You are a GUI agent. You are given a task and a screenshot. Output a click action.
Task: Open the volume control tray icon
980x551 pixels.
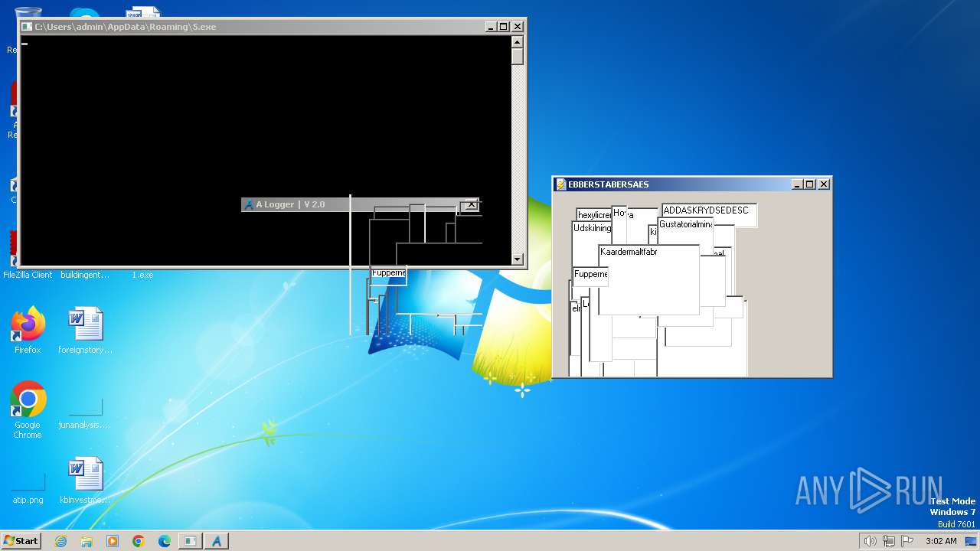click(x=870, y=541)
